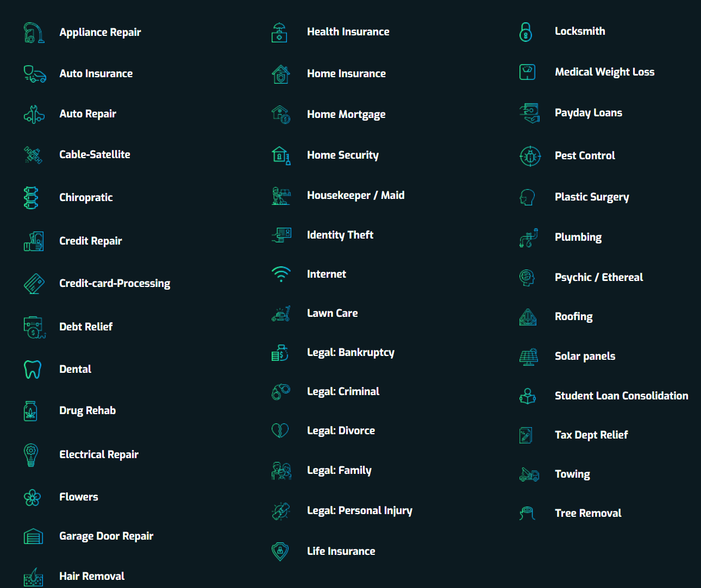Click the Internet wifi signal icon

click(281, 274)
